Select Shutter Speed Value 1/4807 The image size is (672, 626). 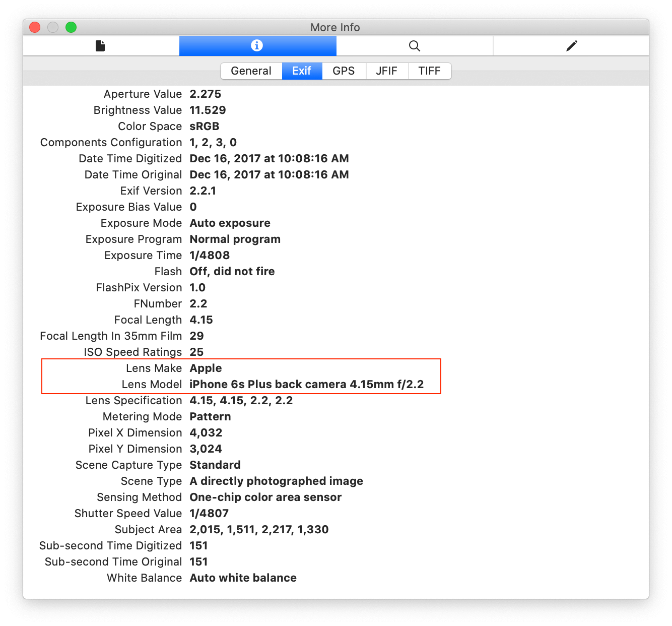click(209, 514)
